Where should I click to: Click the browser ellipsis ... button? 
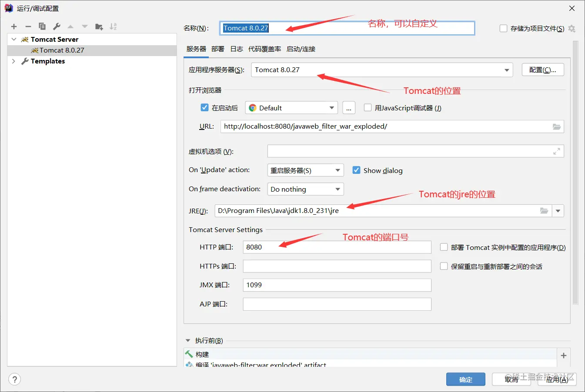click(349, 108)
